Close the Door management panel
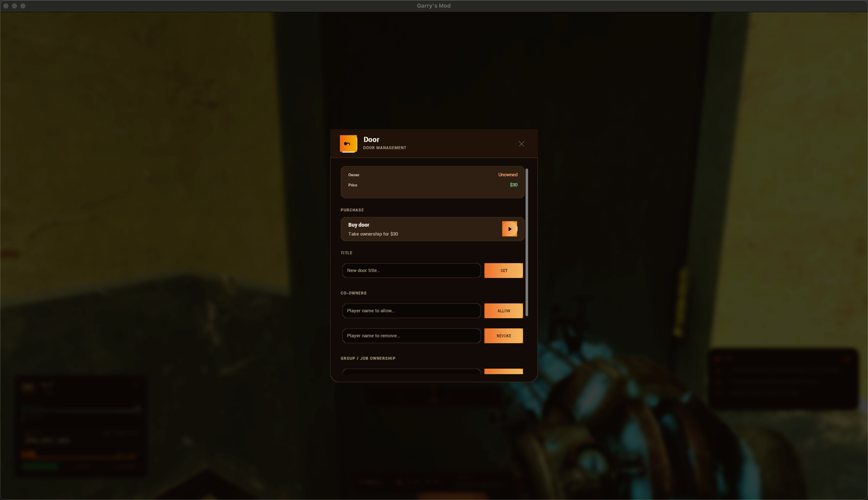The image size is (868, 500). [x=521, y=144]
